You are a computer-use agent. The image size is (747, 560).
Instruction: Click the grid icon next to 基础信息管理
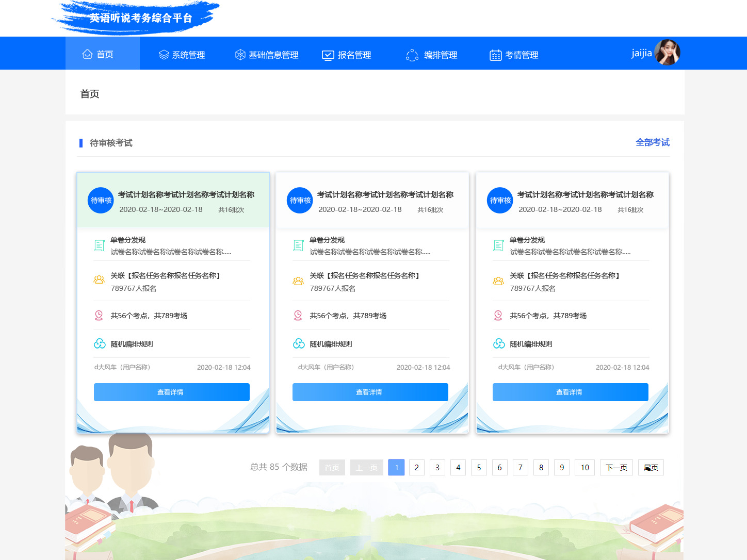pyautogui.click(x=239, y=54)
